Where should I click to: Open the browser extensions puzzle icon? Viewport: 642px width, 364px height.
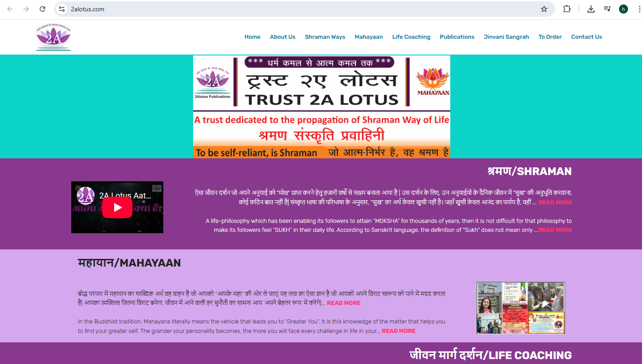pyautogui.click(x=567, y=9)
